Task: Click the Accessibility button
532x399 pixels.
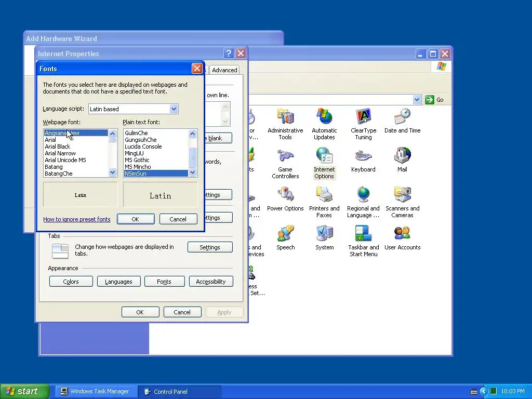Action: click(211, 282)
